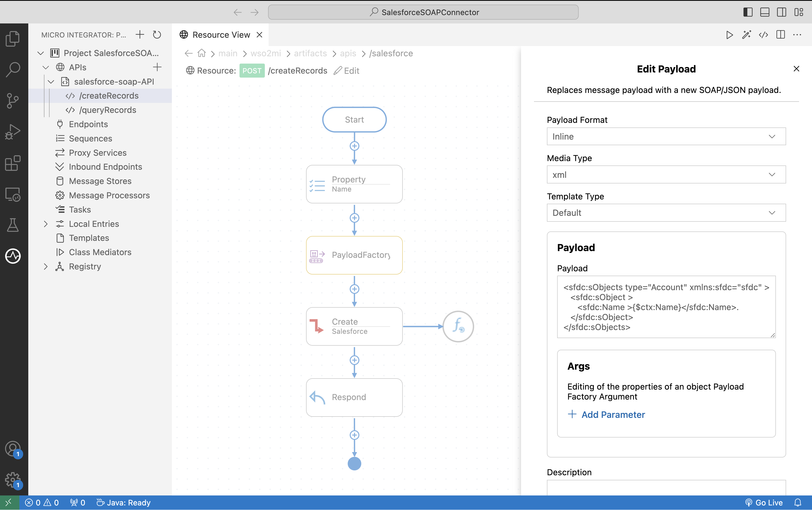Image resolution: width=812 pixels, height=510 pixels.
Task: Open Message Processors item
Action: coord(109,195)
